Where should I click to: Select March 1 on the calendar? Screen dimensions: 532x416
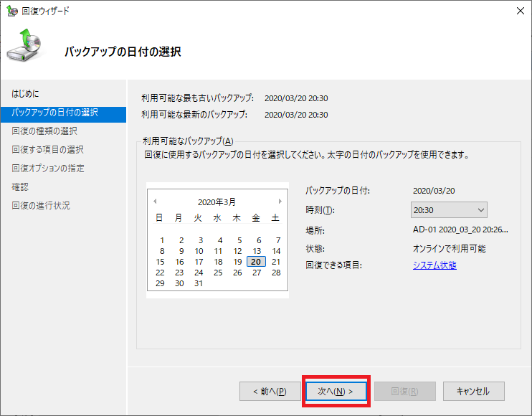click(162, 240)
